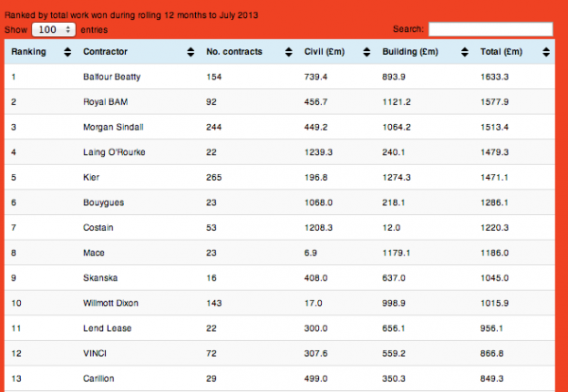Image resolution: width=568 pixels, height=392 pixels.
Task: Click total value 956.1 for Lend Lease
Action: (491, 329)
